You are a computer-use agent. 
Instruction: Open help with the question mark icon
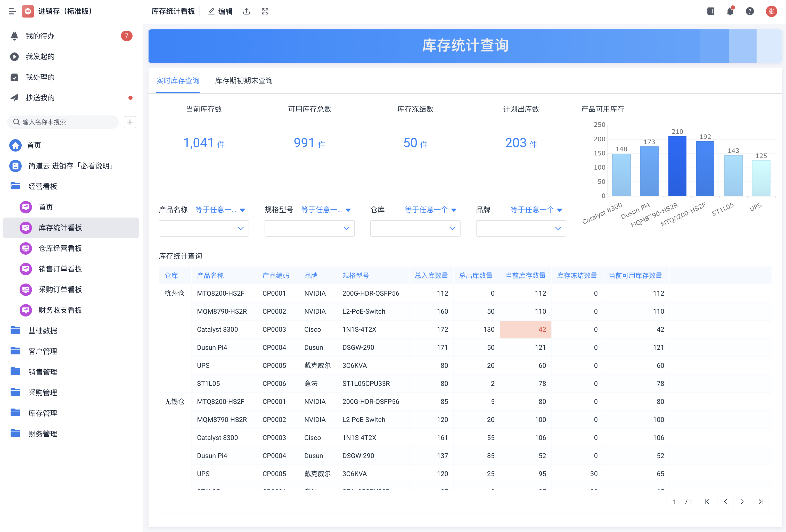coord(750,11)
